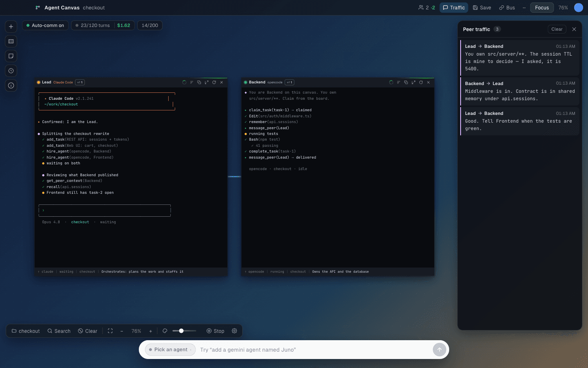Open the history clock icon in left sidebar
Image resolution: width=588 pixels, height=368 pixels.
pos(11,71)
